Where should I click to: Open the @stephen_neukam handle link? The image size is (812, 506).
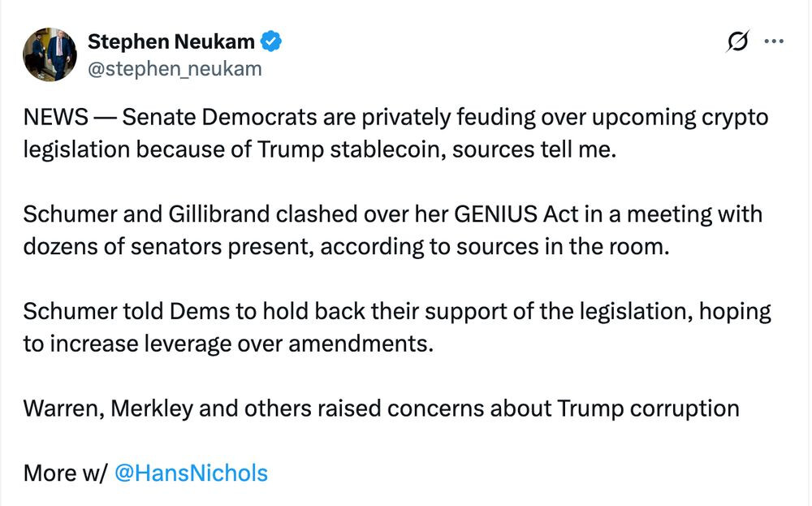[x=175, y=69]
